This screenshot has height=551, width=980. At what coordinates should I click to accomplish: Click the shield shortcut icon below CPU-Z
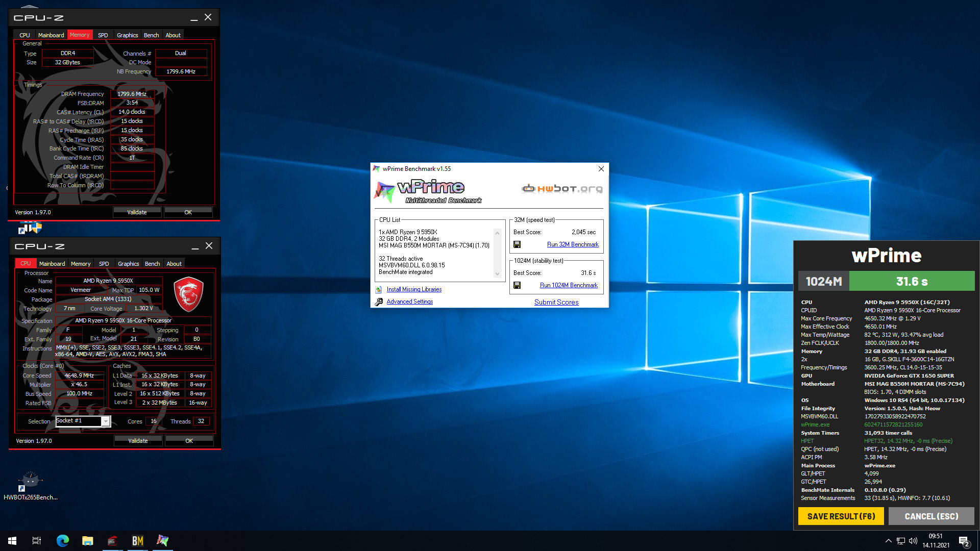point(31,228)
